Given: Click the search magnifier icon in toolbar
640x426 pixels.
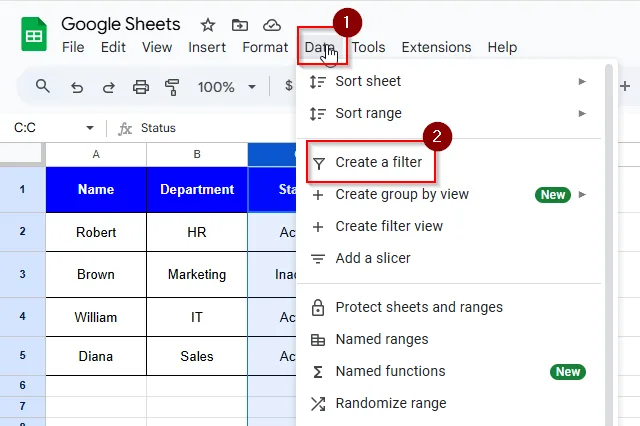Looking at the screenshot, I should [43, 86].
